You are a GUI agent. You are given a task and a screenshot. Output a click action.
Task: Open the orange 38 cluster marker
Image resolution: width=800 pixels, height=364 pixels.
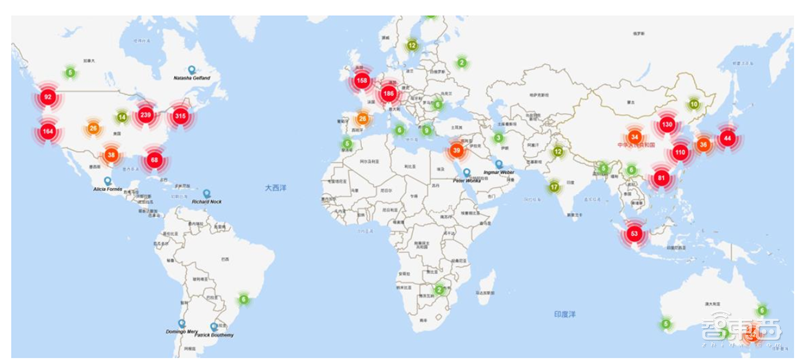coord(111,155)
